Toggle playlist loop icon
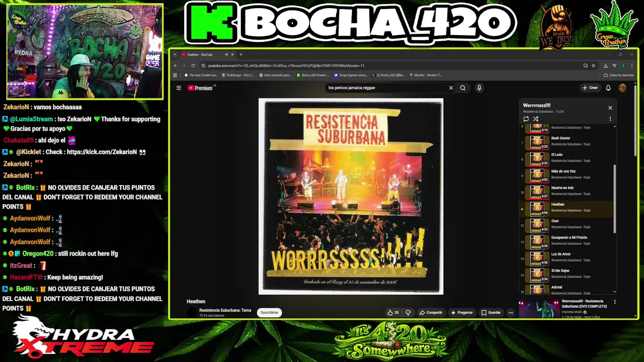This screenshot has width=644, height=362. pos(526,119)
